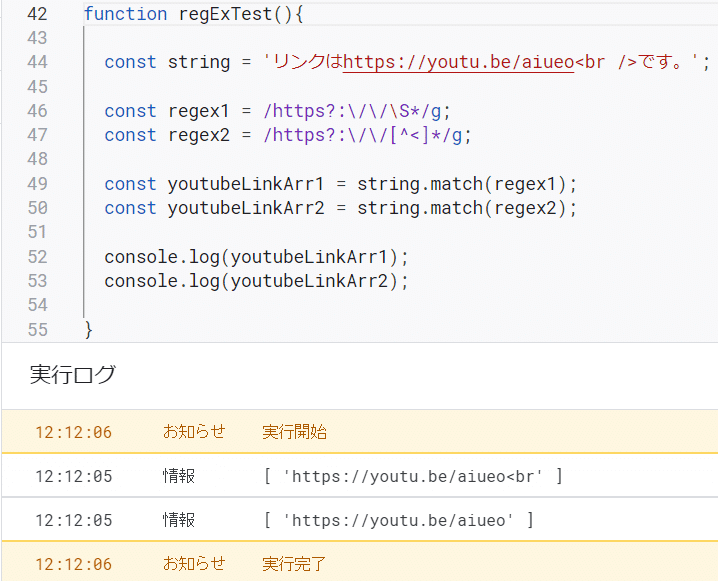Click the 'const string' keyword on line 44
Screen dimensions: 718x581
click(x=130, y=62)
